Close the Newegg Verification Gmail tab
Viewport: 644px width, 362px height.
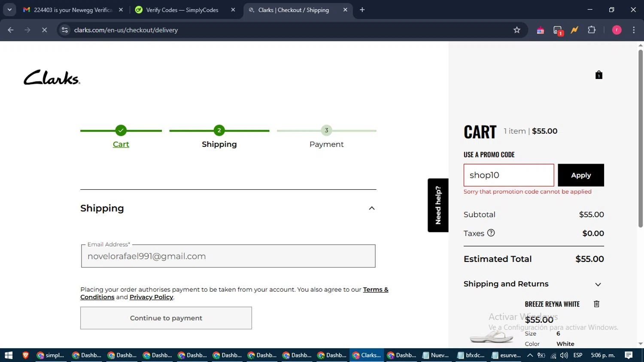click(121, 10)
